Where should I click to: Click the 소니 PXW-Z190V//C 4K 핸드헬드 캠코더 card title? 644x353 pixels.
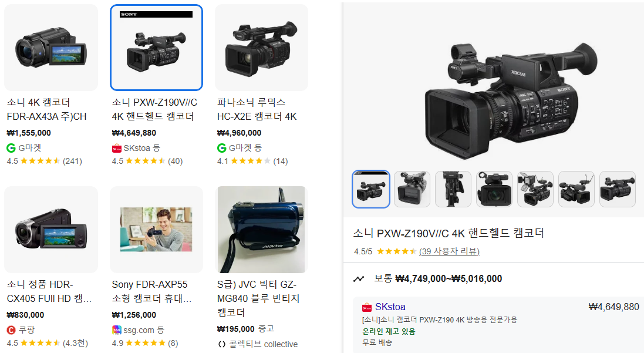(154, 109)
